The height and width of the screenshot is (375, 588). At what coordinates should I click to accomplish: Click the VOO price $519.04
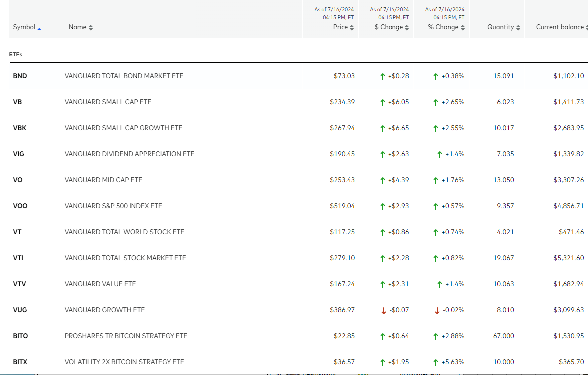tap(342, 206)
